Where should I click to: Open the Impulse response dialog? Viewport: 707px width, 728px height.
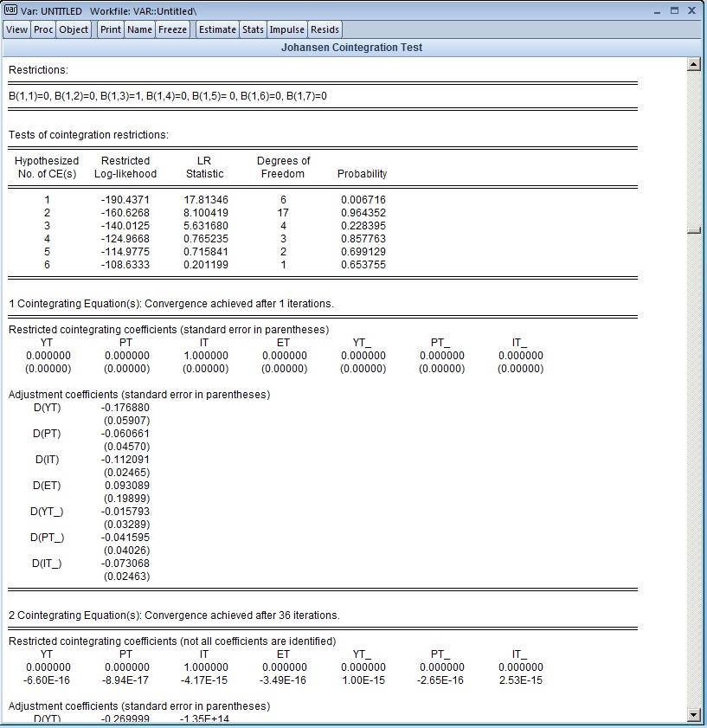pos(287,29)
